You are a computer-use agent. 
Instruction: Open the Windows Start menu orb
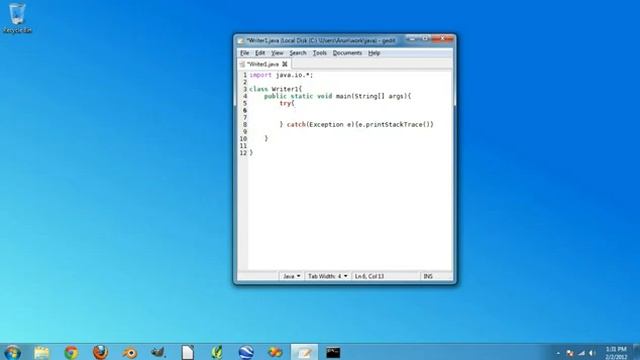pos(12,352)
